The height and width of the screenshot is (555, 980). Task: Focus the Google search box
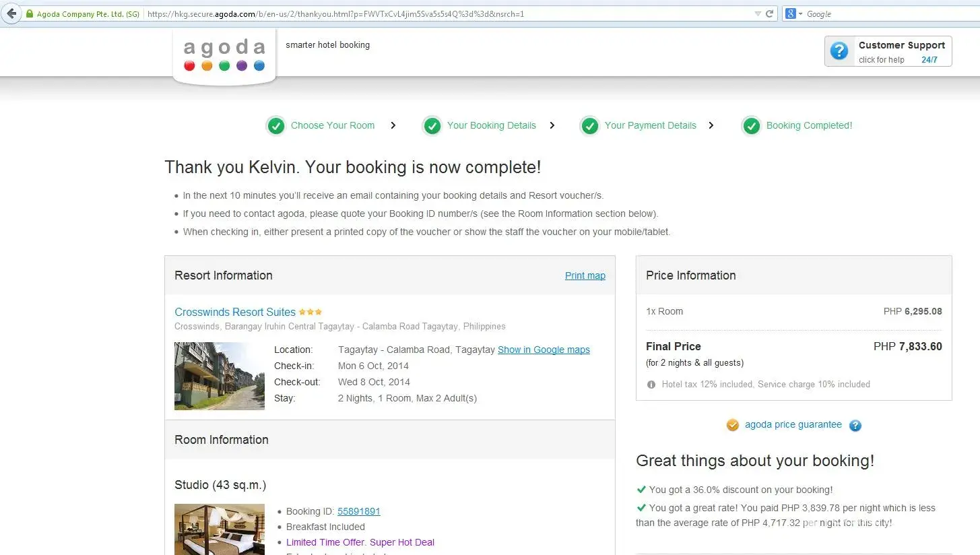click(891, 13)
